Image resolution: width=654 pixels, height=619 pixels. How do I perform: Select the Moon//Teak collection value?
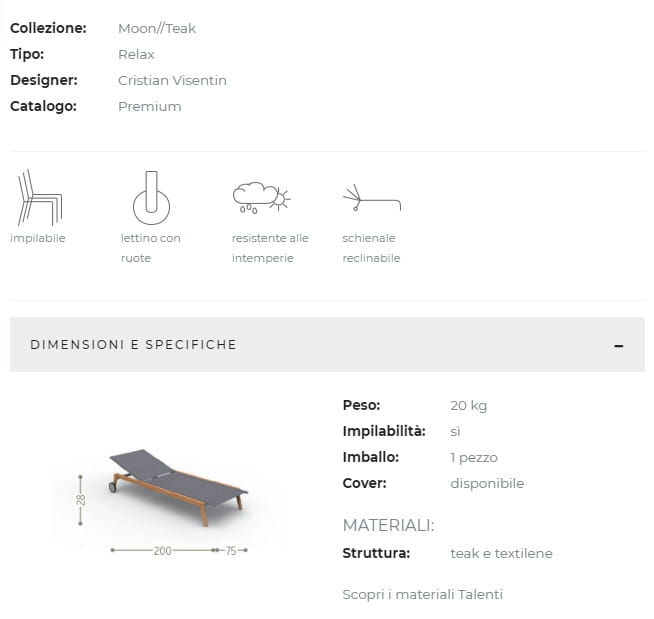click(157, 28)
